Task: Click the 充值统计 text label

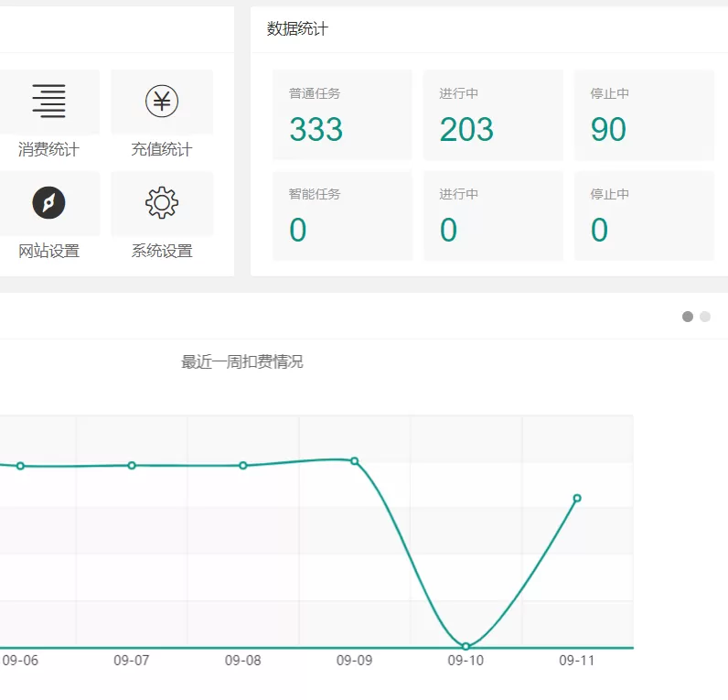Action: pyautogui.click(x=162, y=150)
